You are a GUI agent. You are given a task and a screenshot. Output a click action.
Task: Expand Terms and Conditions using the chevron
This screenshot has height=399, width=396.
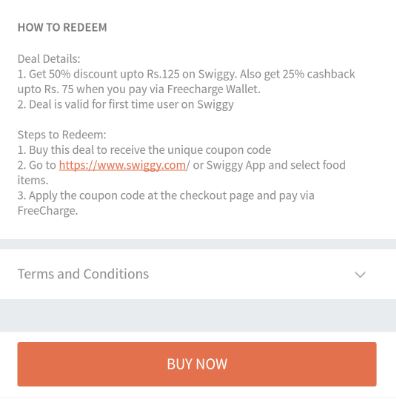pos(360,275)
